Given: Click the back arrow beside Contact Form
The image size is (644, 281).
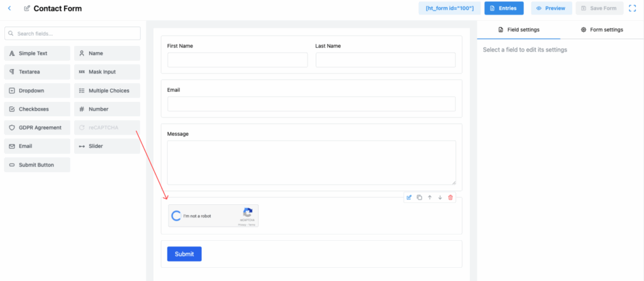Looking at the screenshot, I should 9,9.
